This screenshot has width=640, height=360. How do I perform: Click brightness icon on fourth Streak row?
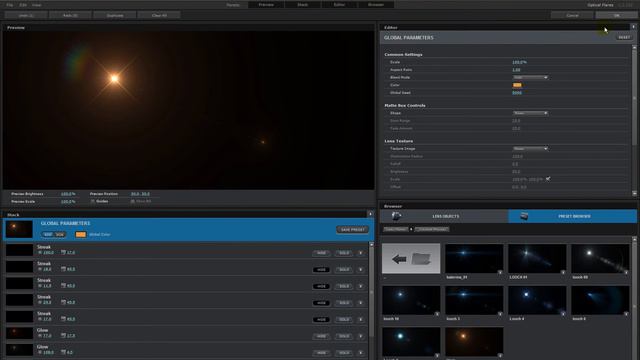[40, 302]
